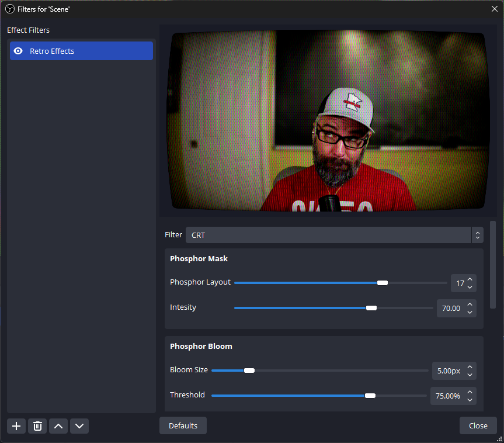Image resolution: width=504 pixels, height=443 pixels.
Task: Click the add filter plus icon
Action: pos(16,426)
